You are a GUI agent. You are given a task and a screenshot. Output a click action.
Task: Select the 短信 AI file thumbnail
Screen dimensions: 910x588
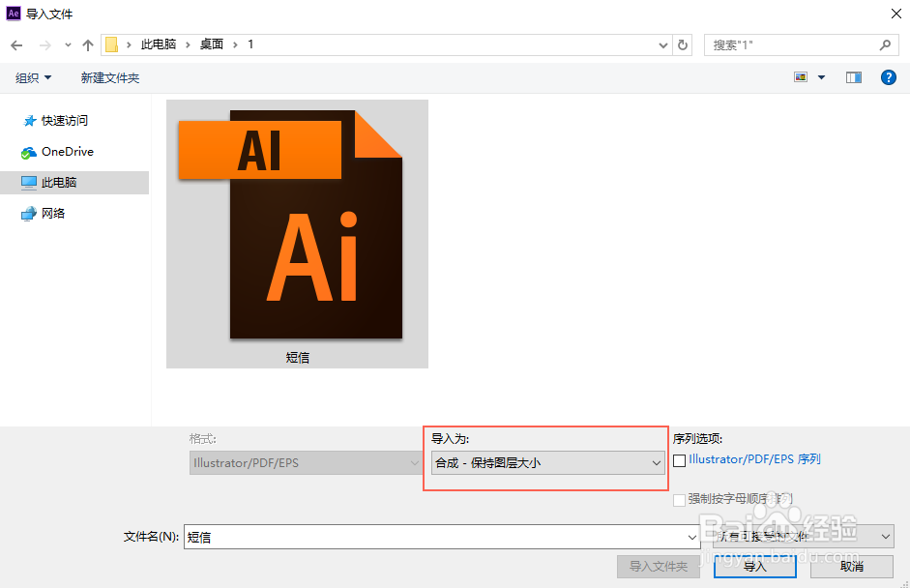[297, 233]
